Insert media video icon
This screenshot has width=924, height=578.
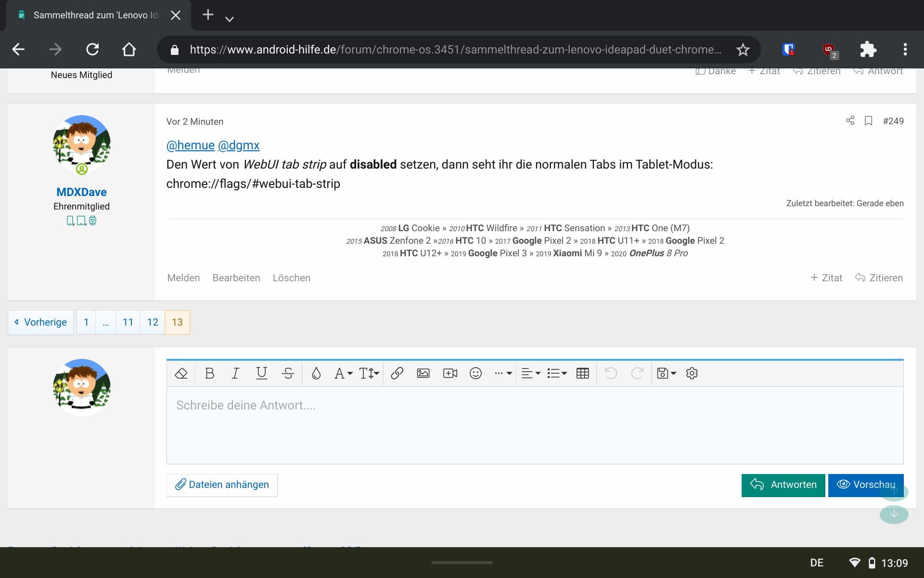[450, 373]
